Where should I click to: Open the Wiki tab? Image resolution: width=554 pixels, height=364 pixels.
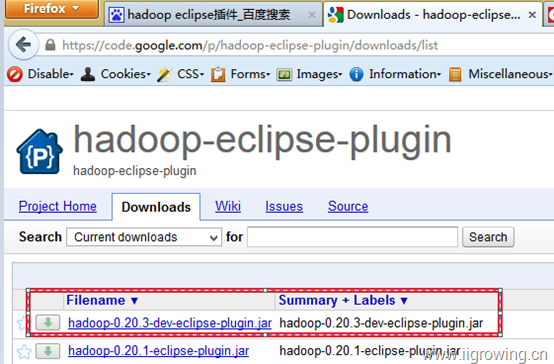228,206
